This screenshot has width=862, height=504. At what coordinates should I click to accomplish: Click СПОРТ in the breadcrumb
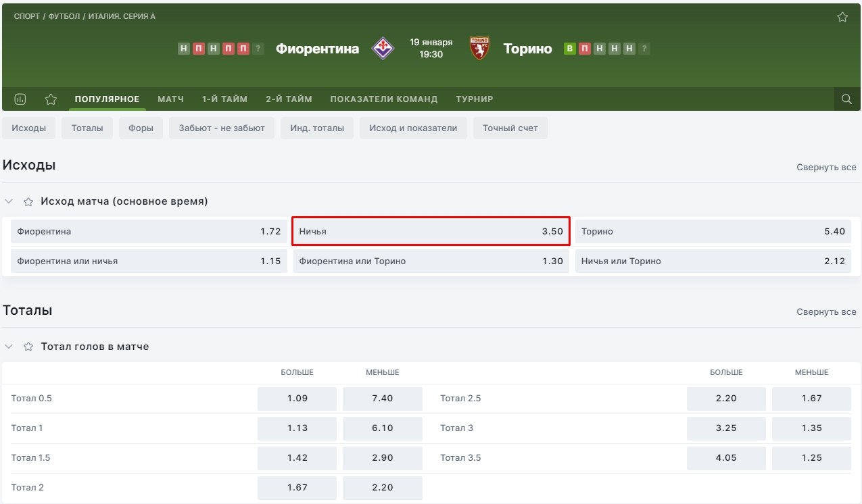point(27,16)
